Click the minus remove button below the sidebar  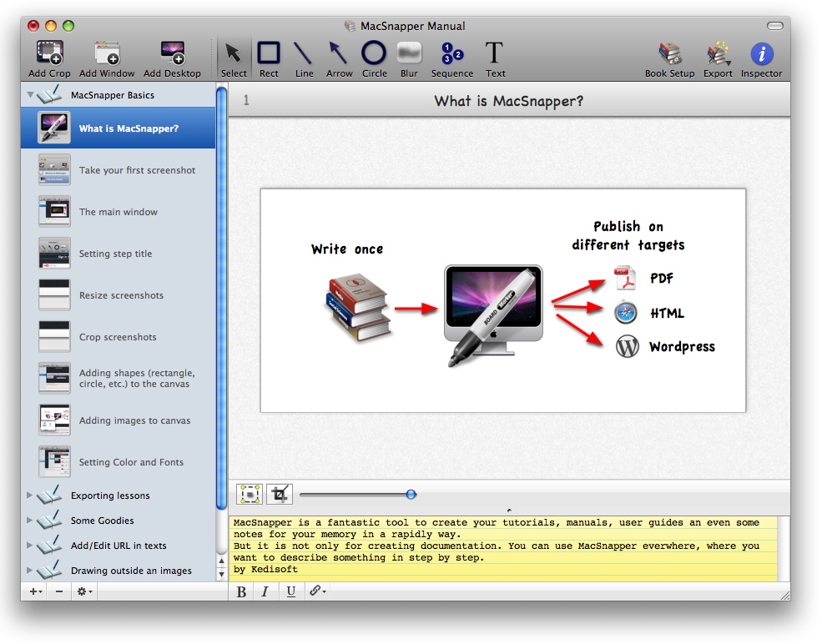(59, 591)
